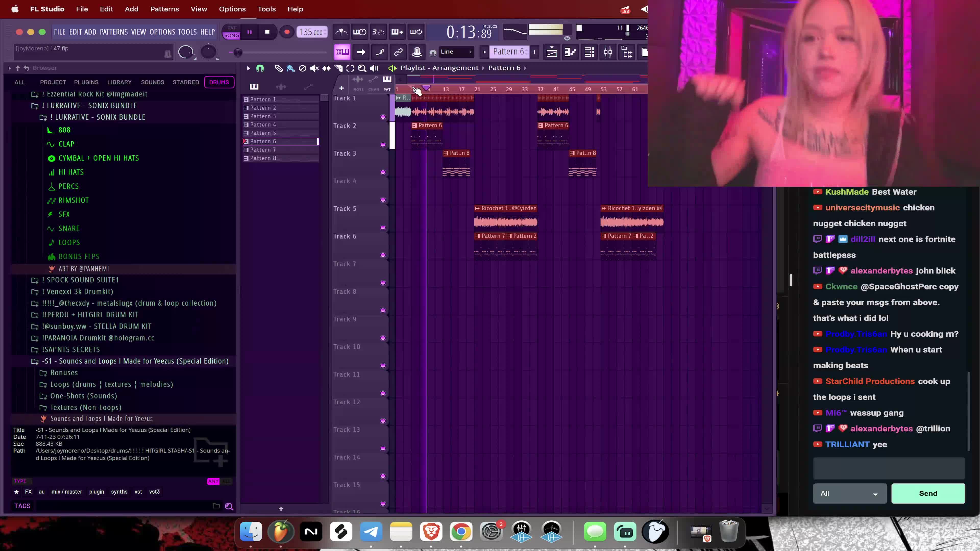Open macOS Options menu
Screen dimensions: 980x551
[x=232, y=9]
